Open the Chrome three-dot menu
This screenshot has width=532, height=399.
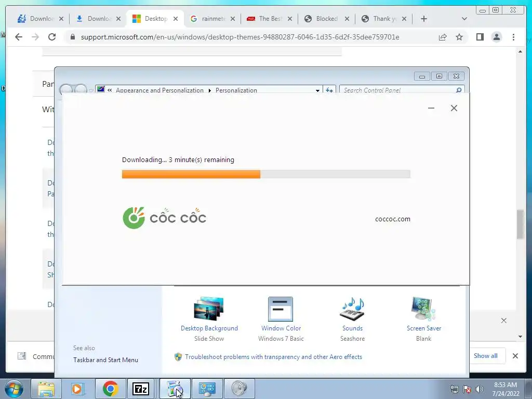(513, 37)
